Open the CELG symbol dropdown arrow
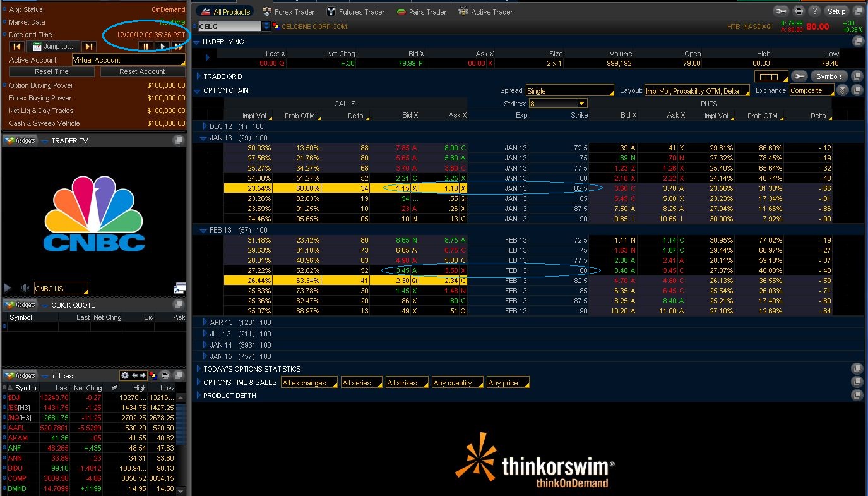This screenshot has width=868, height=496. pos(266,27)
